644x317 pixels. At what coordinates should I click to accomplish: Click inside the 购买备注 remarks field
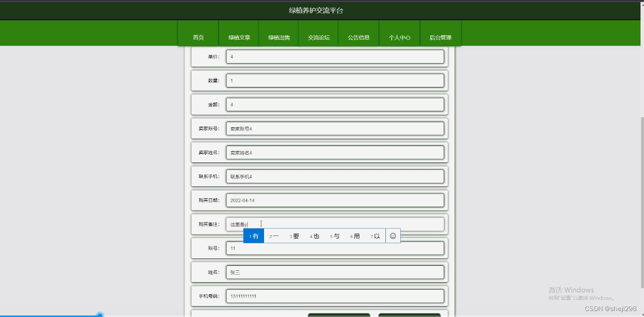tap(335, 224)
